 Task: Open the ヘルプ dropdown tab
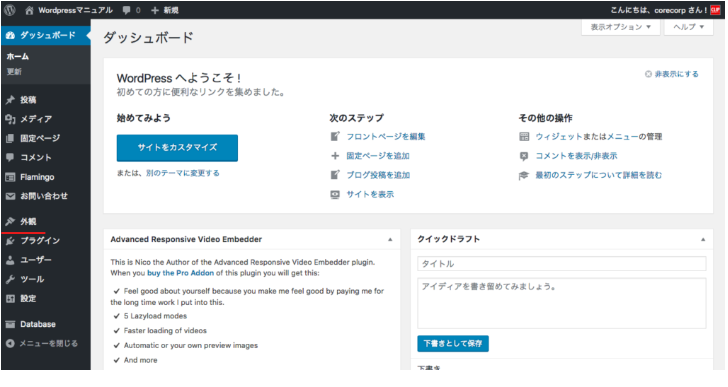[689, 27]
